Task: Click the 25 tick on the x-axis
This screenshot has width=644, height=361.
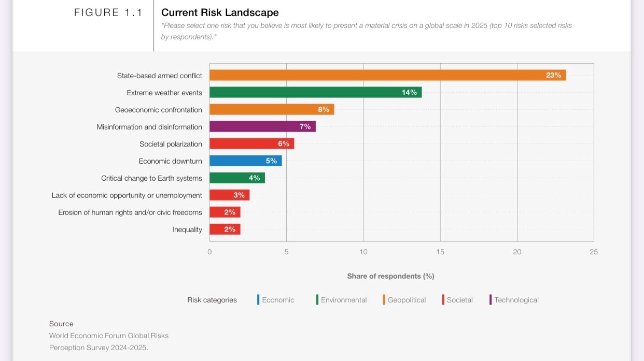Action: point(594,252)
